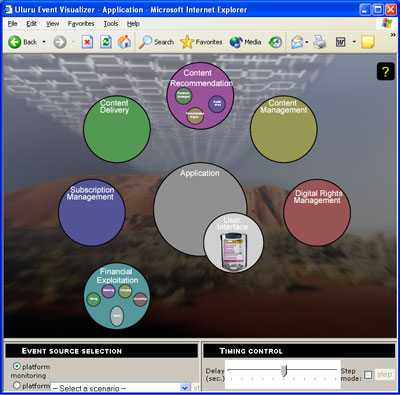Click the yellow Discuss note icon
Screen dimensions: 400x395
tap(368, 42)
